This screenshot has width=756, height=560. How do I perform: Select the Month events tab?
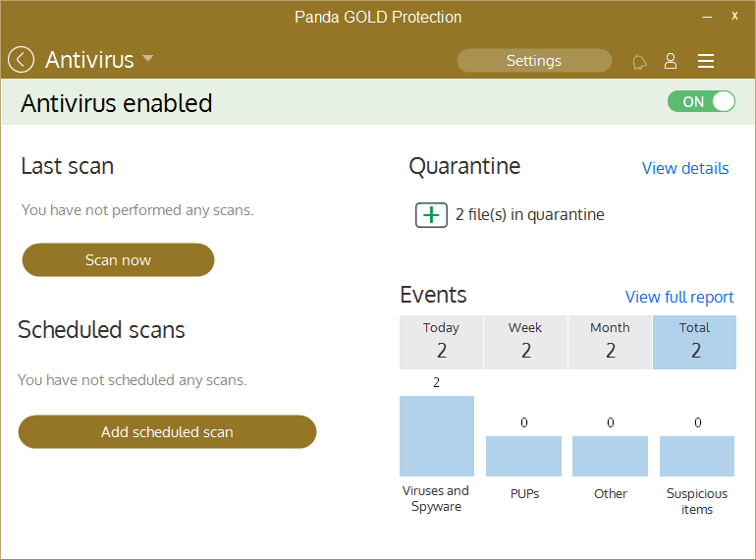[x=610, y=341]
